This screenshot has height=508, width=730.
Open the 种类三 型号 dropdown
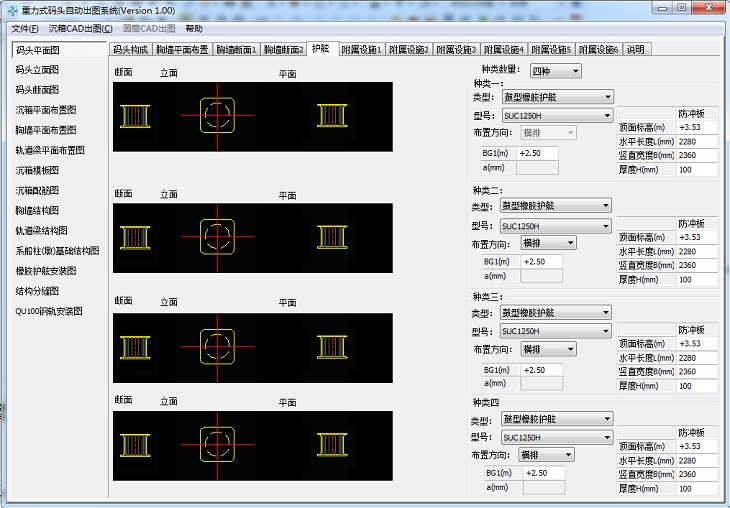coord(556,331)
